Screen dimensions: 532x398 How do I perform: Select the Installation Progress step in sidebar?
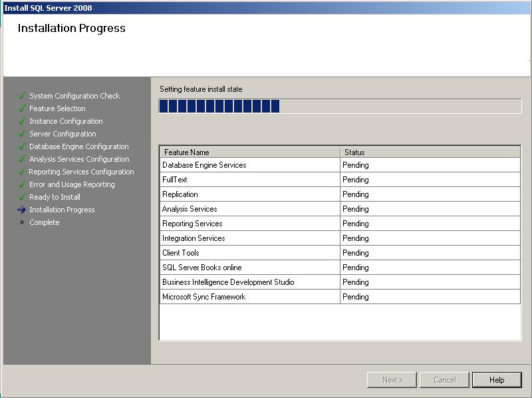62,210
